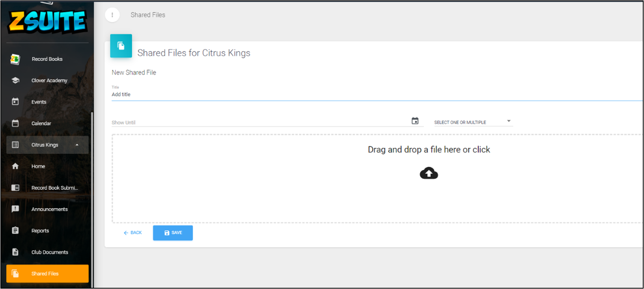
Task: Click the Record Books sidebar icon
Action: (15, 59)
